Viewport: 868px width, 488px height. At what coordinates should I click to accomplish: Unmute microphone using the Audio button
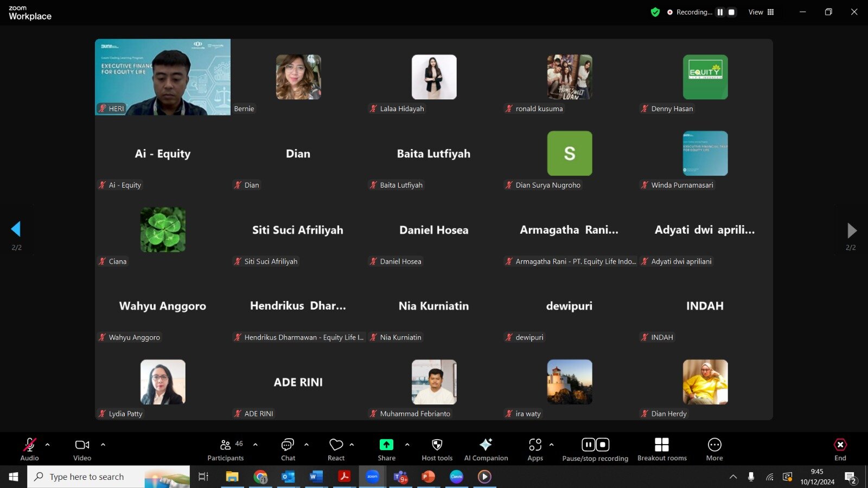click(x=29, y=450)
